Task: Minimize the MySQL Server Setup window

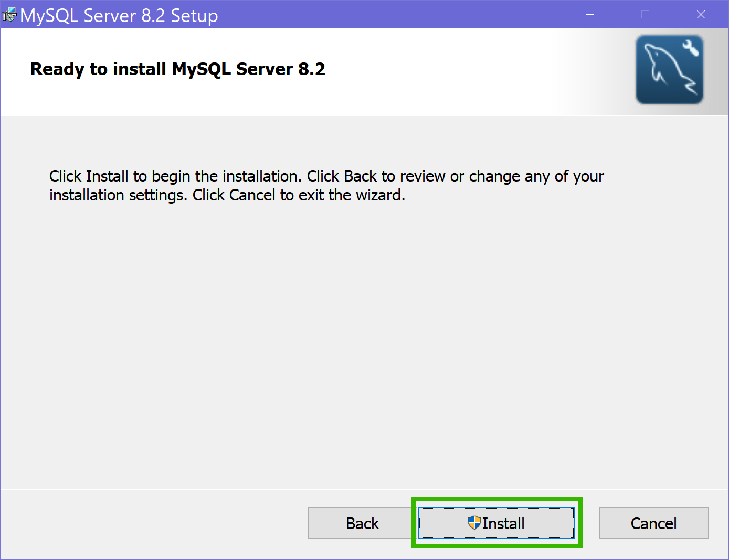Action: [590, 15]
